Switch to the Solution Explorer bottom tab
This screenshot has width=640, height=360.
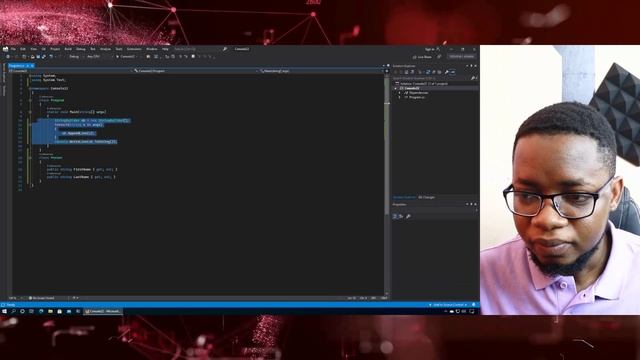click(404, 198)
